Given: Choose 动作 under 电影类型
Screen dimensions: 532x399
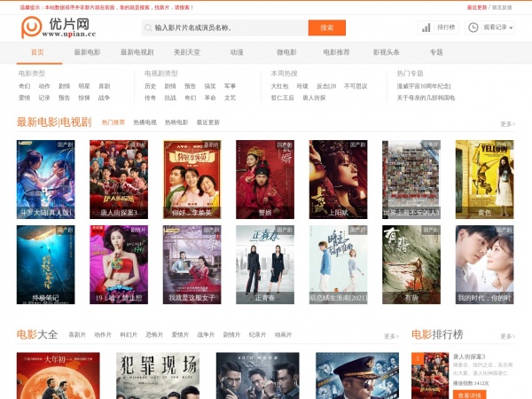Looking at the screenshot, I should 44,86.
